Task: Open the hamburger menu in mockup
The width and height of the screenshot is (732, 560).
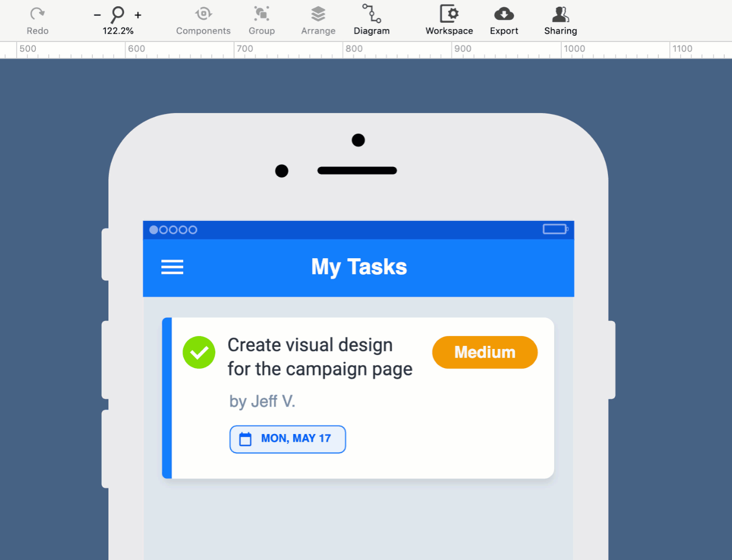Action: tap(172, 267)
